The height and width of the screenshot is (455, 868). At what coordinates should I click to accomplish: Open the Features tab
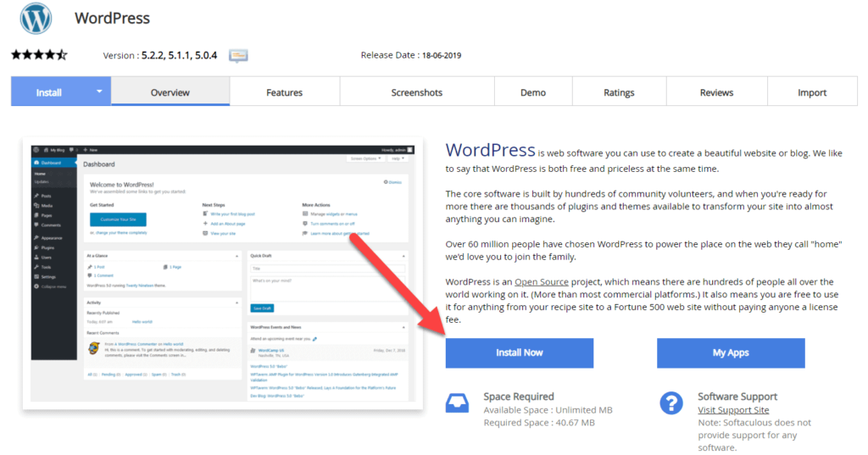(285, 92)
